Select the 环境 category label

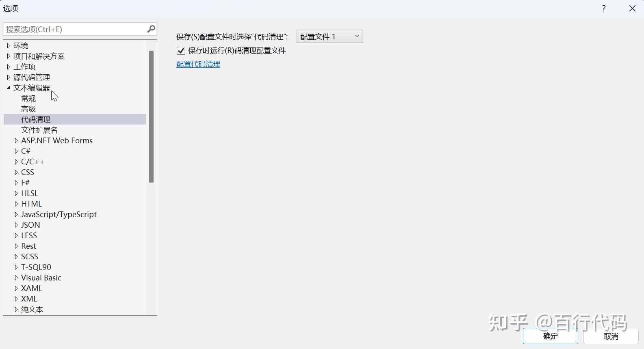21,45
